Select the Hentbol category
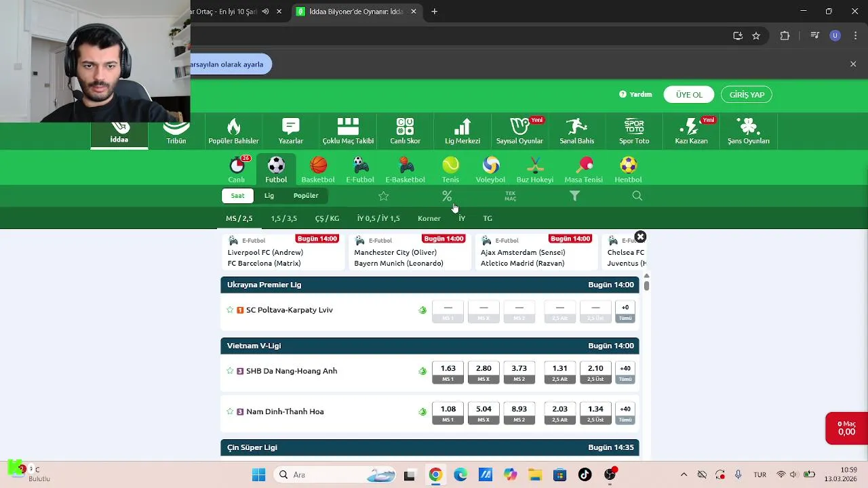This screenshot has width=868, height=488. click(628, 169)
